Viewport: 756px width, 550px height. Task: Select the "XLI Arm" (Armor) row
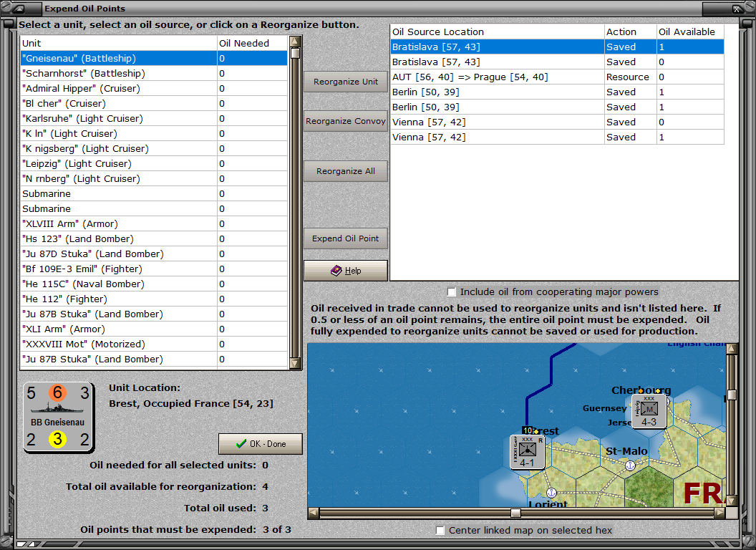154,329
